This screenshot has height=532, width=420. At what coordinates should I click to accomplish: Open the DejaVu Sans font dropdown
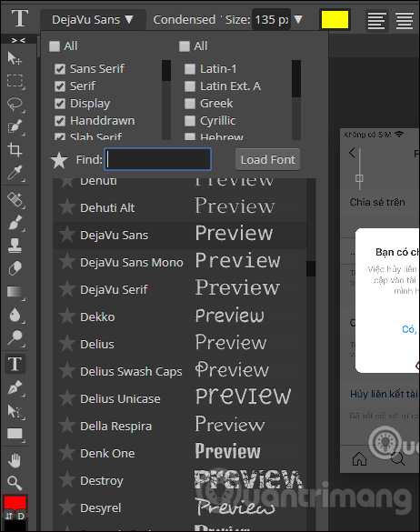pos(93,20)
